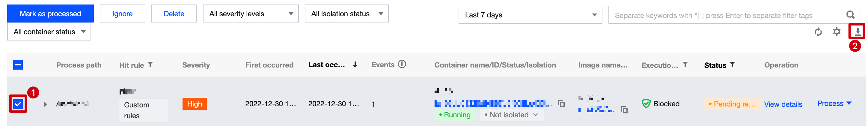868x126 pixels.
Task: Open All severity levels dropdown
Action: point(250,14)
